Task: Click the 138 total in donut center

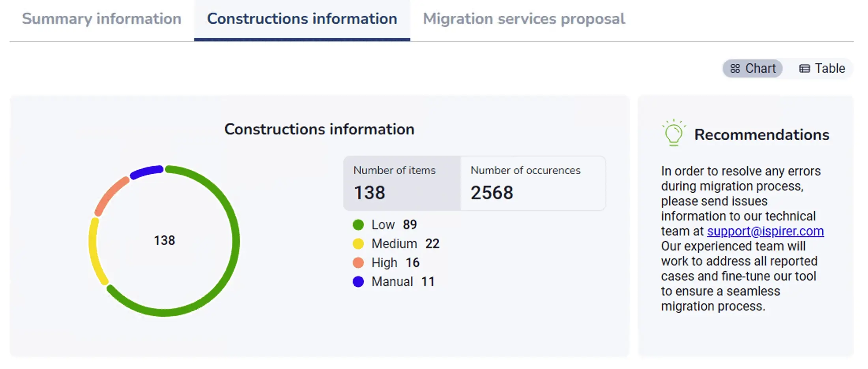Action: (164, 241)
